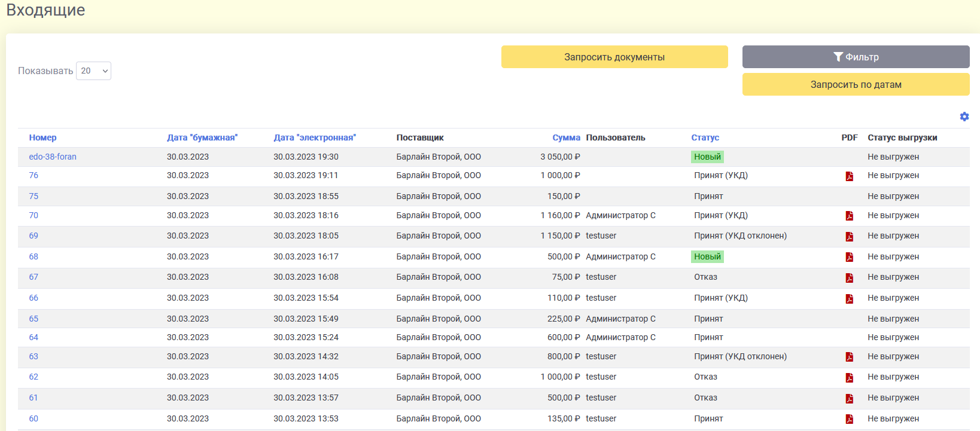
Task: Open document number 65
Action: pyautogui.click(x=34, y=319)
